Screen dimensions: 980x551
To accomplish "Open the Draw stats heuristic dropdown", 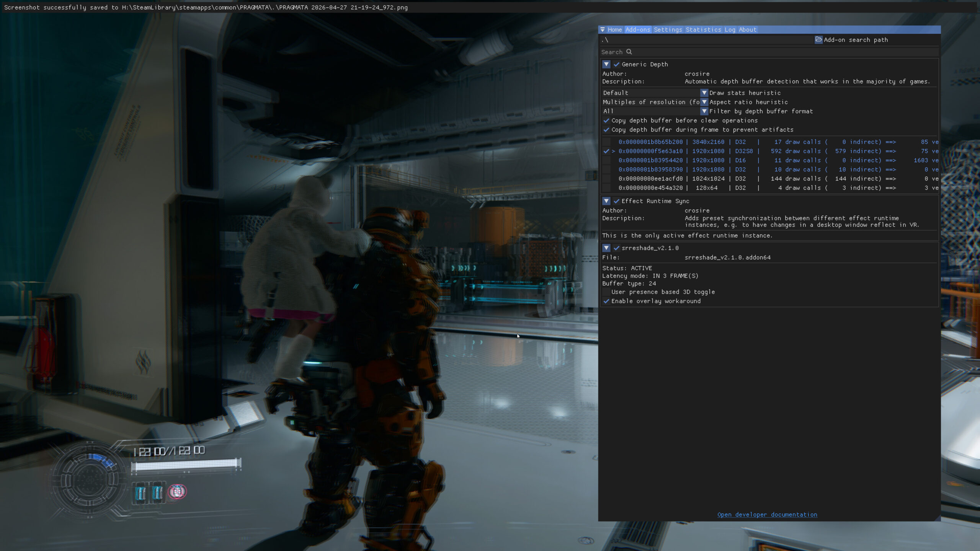I will (x=704, y=93).
